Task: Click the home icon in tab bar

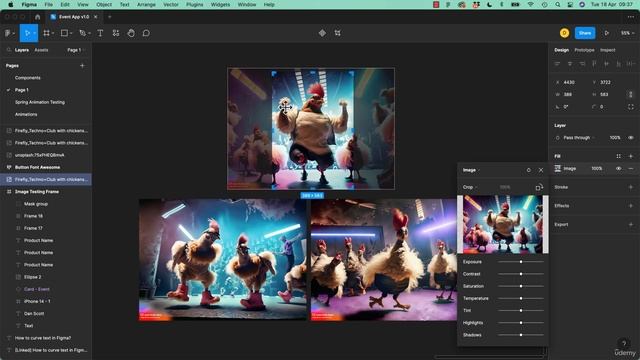Action: click(x=38, y=17)
